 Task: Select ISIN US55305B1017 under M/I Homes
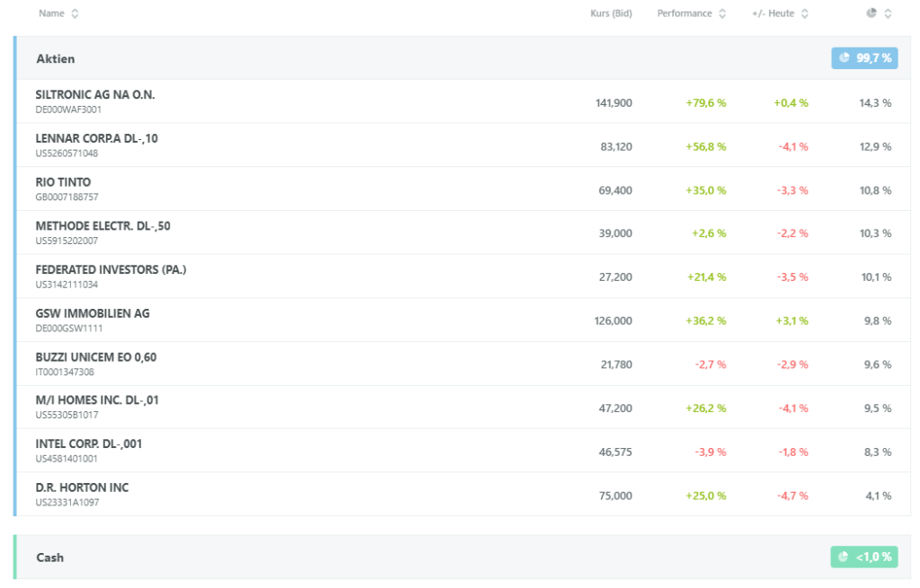click(66, 415)
